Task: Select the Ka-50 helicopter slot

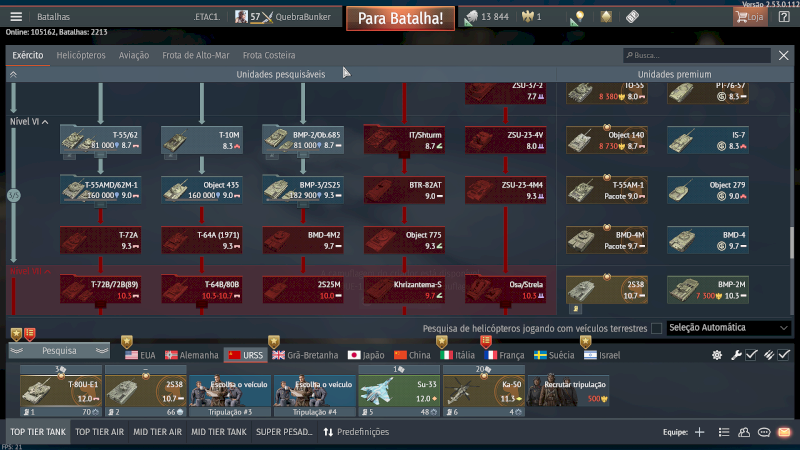Action: (x=484, y=391)
